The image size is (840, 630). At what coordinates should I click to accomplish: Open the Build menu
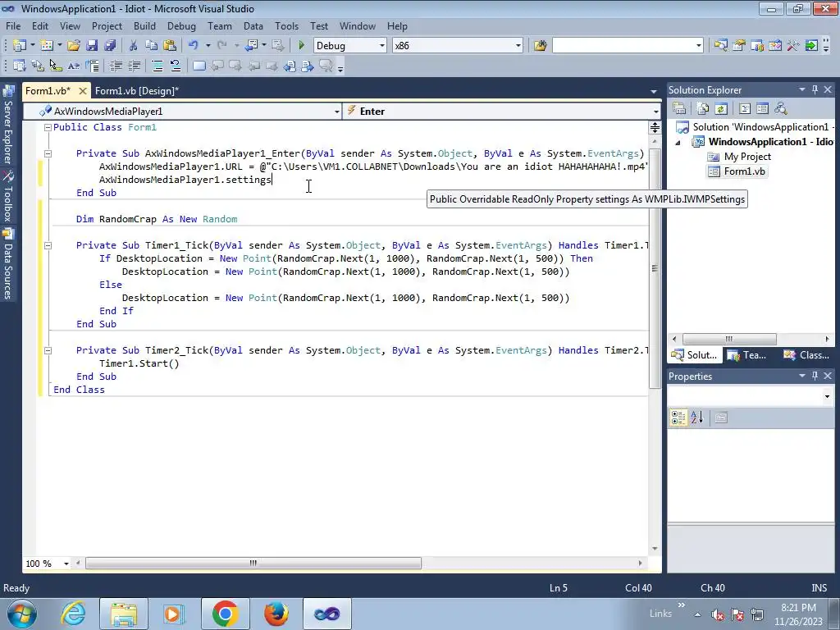[x=144, y=25]
